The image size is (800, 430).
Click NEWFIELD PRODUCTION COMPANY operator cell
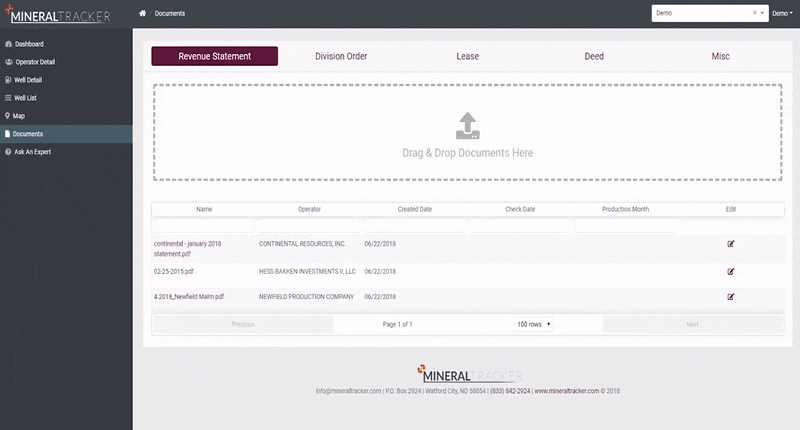[306, 296]
